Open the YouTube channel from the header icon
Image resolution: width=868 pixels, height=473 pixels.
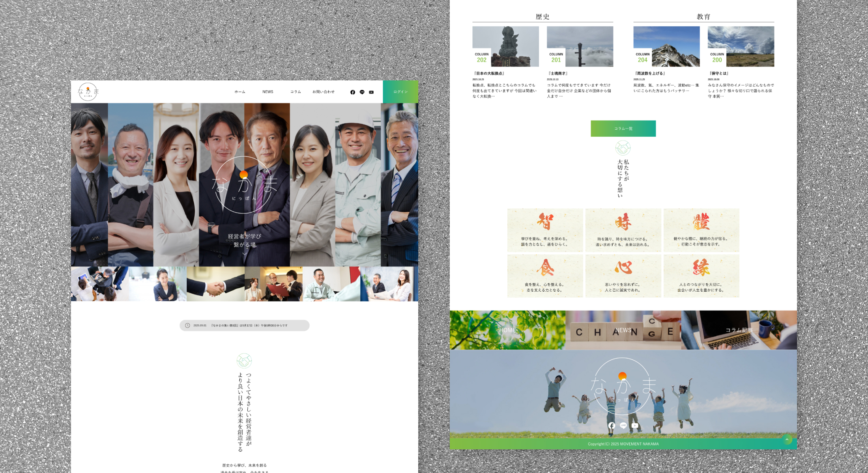pos(371,92)
